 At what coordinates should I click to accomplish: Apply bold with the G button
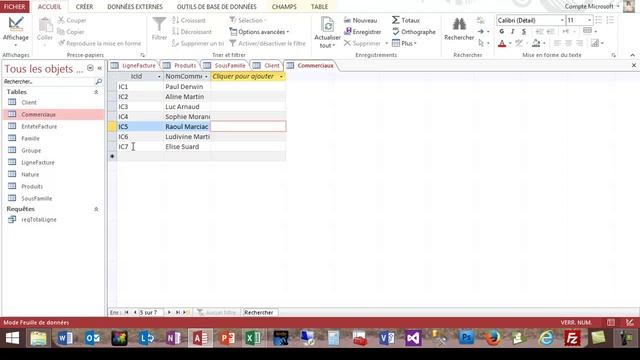click(502, 31)
